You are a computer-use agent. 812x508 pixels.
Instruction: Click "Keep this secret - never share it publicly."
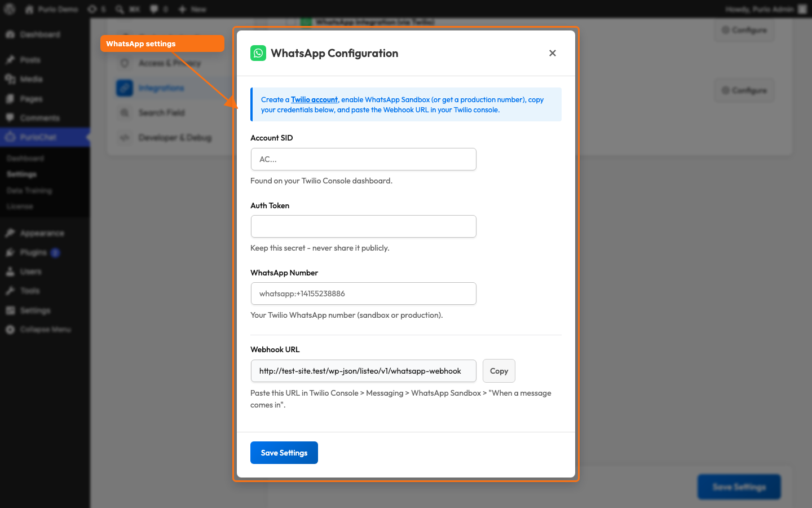[x=320, y=248]
